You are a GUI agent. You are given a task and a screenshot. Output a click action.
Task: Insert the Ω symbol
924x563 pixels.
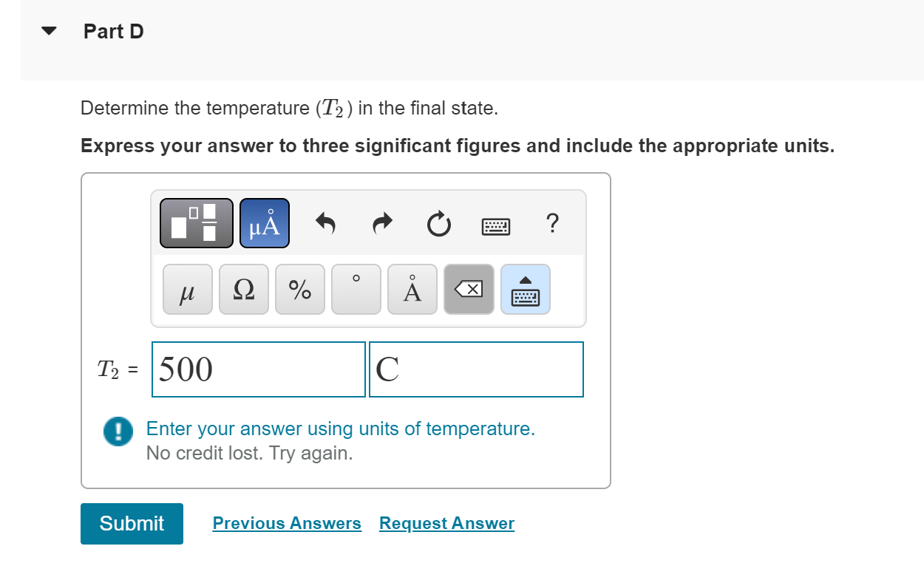click(243, 289)
